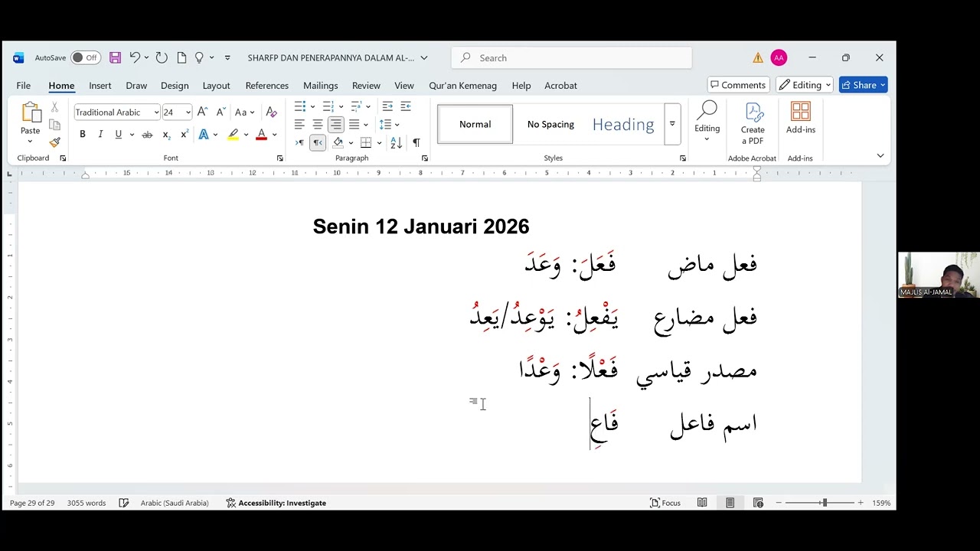Toggle AutoSave switch

[x=85, y=57]
